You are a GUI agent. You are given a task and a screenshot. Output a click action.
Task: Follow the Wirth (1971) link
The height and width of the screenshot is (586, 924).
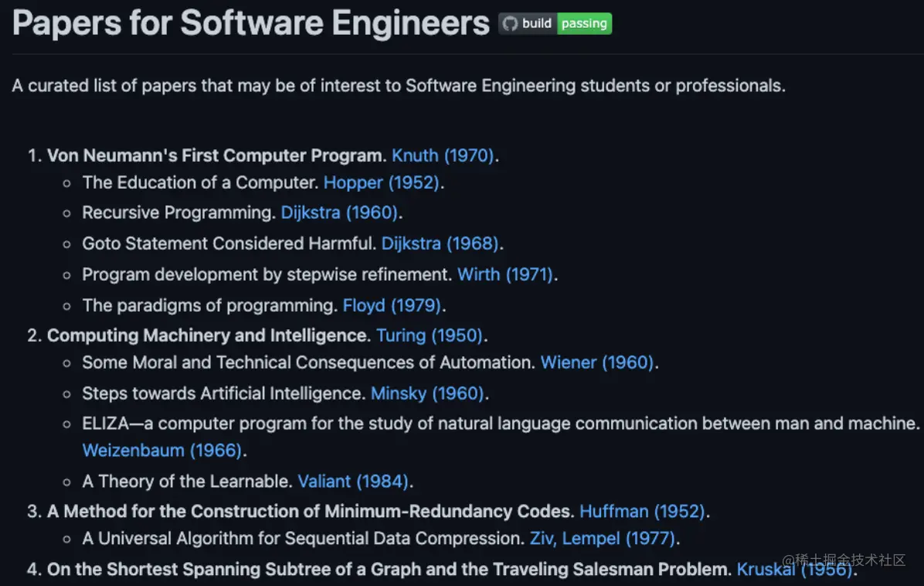pyautogui.click(x=505, y=274)
